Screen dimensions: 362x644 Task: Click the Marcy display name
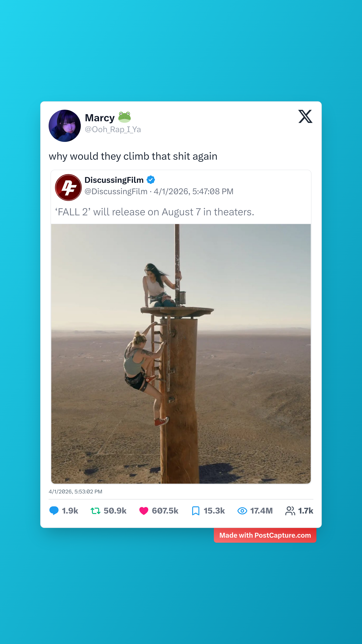click(x=100, y=118)
